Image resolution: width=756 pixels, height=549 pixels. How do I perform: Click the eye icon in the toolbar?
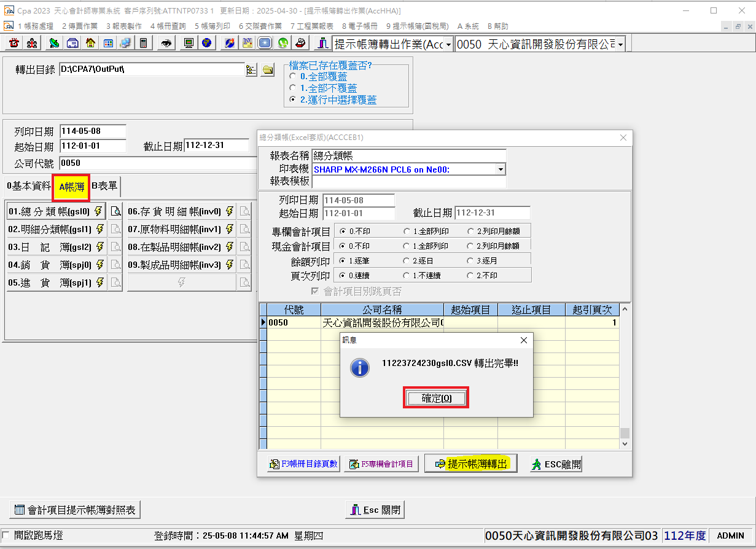(166, 43)
